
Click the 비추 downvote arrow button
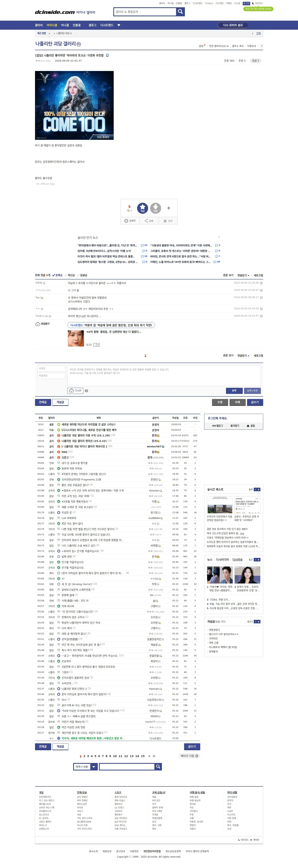155,208
